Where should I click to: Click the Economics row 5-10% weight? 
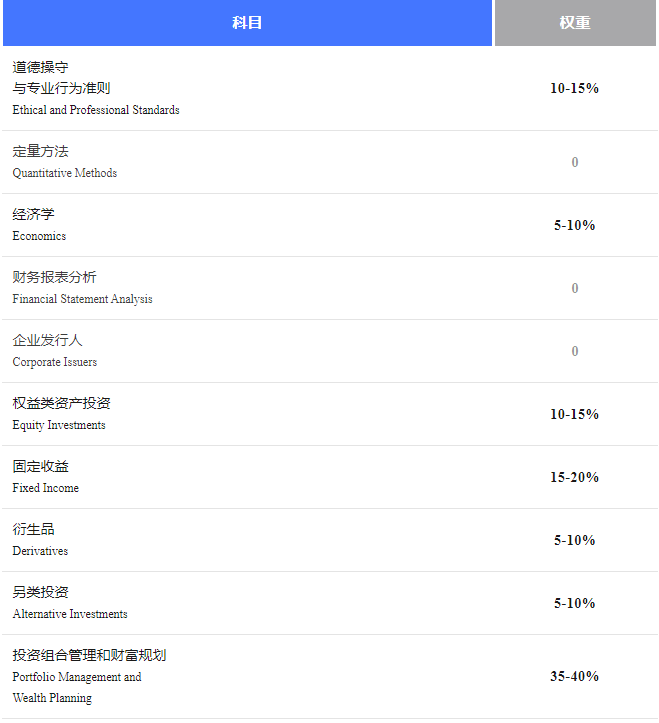tap(574, 225)
